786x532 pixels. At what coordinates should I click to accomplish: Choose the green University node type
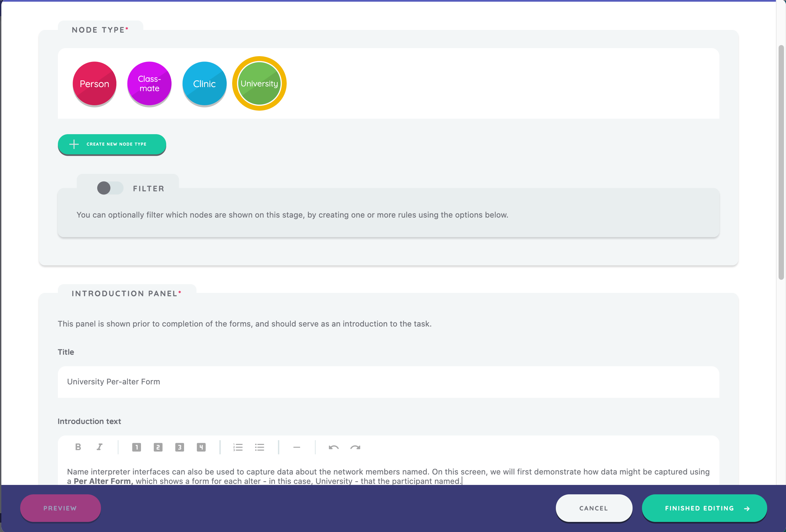click(x=259, y=83)
